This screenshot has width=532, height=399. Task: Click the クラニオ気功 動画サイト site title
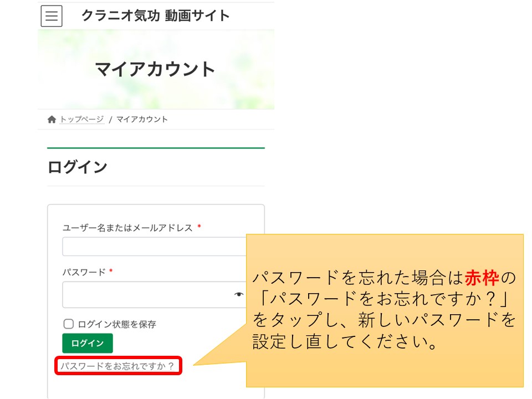[x=156, y=16]
